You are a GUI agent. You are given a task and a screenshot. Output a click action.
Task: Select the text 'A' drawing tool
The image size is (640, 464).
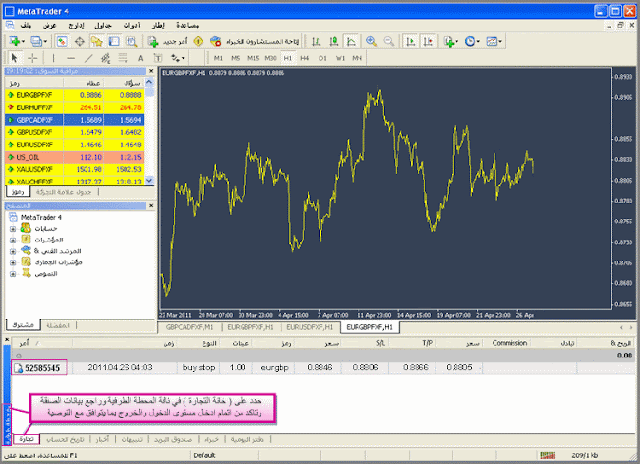click(x=140, y=58)
